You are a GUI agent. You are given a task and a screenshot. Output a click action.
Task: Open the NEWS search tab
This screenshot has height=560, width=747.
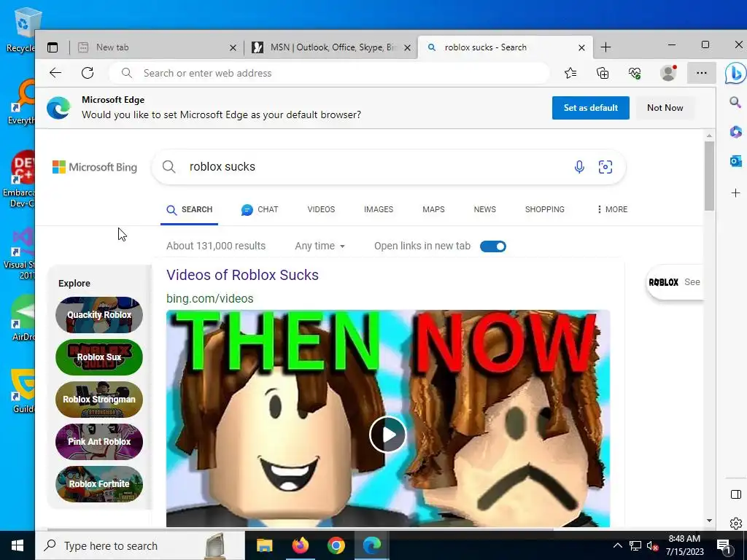(484, 209)
